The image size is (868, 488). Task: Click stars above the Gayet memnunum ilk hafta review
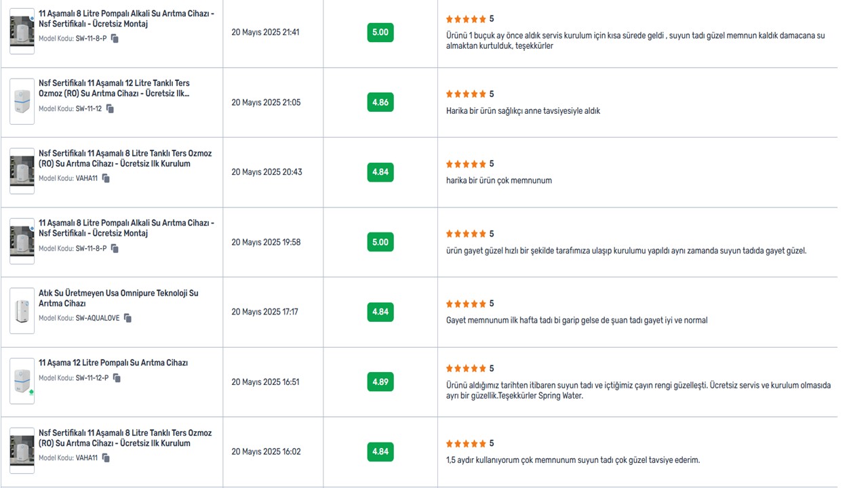click(x=466, y=304)
